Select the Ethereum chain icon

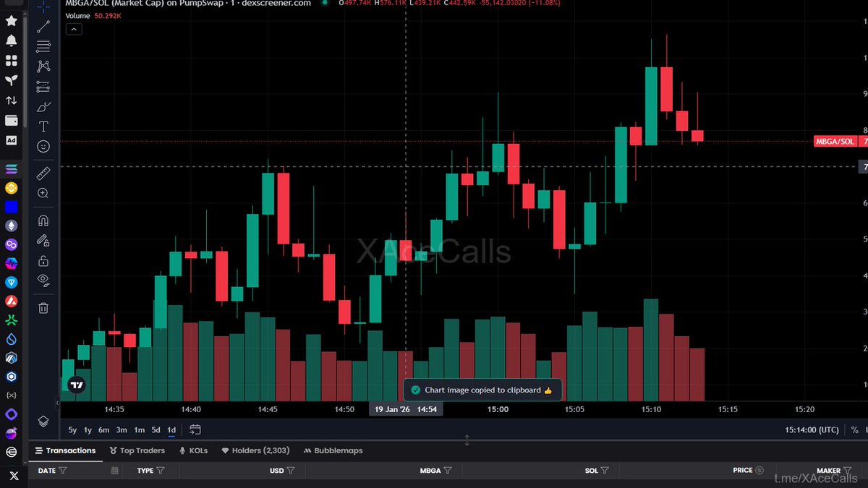[x=11, y=226]
